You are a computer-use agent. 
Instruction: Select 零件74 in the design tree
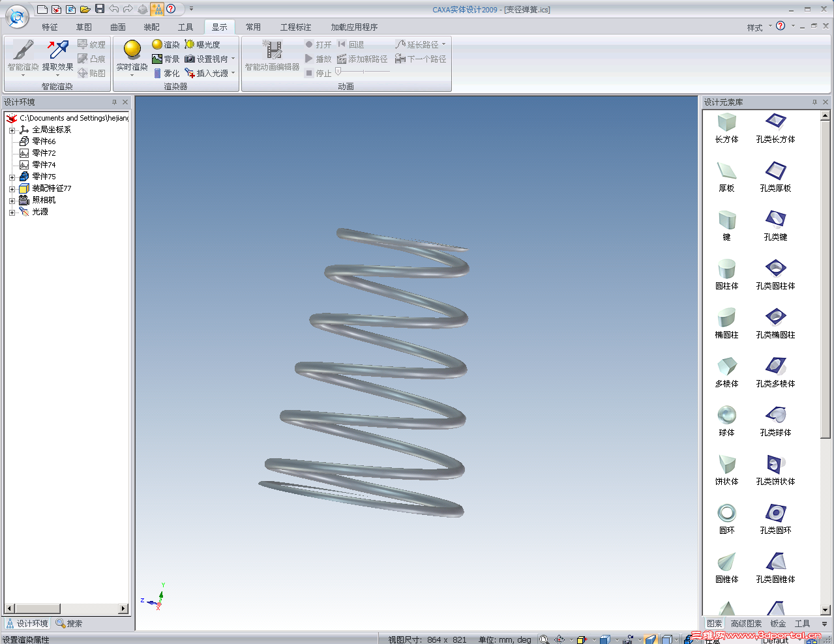tap(44, 165)
